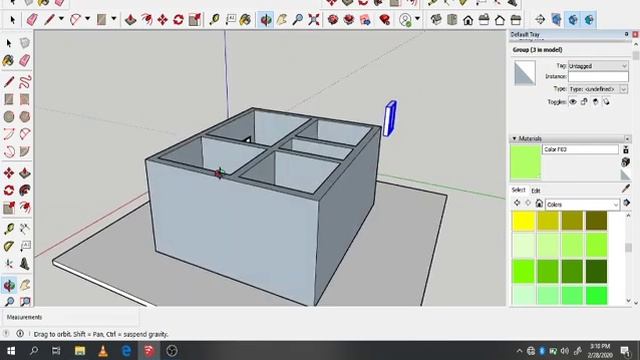The image size is (640, 360).
Task: Pick the darkest green swatch
Action: 596,271
